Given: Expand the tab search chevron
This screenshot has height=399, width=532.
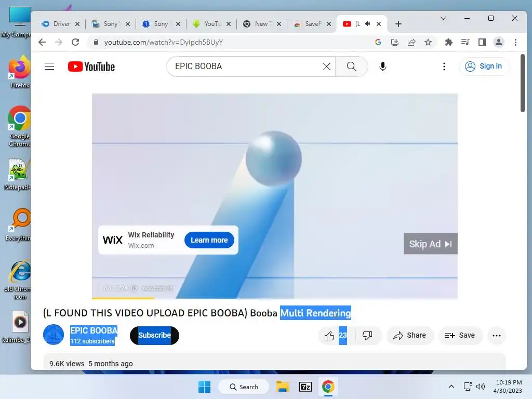Looking at the screenshot, I should pos(443,18).
